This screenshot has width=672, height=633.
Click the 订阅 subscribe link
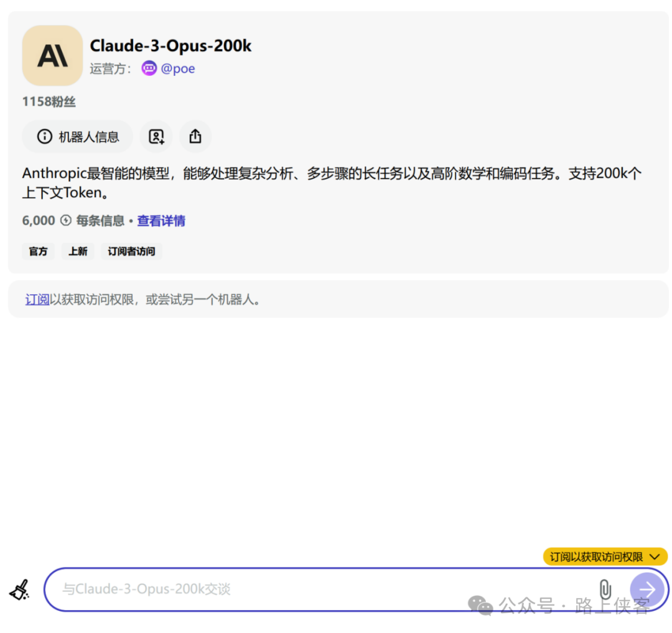click(37, 299)
